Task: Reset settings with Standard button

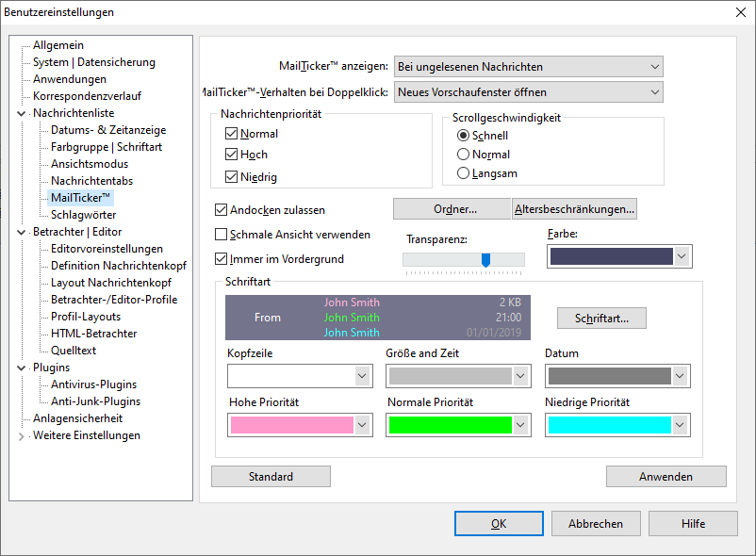Action: (x=271, y=477)
